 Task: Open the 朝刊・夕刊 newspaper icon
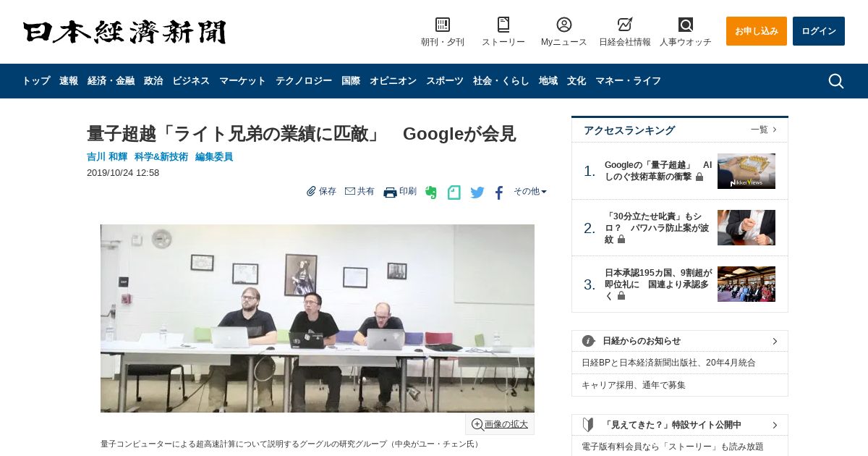point(443,25)
